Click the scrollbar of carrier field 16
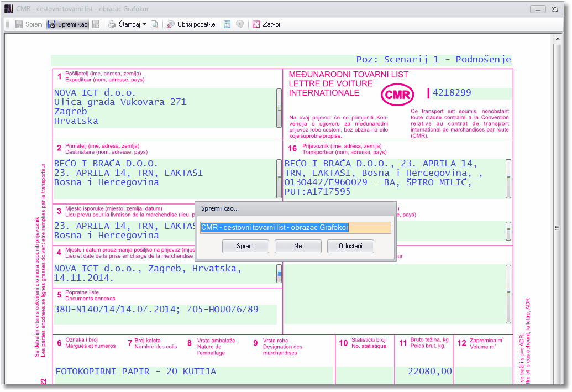Screen dimensions: 572x392 click(508, 179)
